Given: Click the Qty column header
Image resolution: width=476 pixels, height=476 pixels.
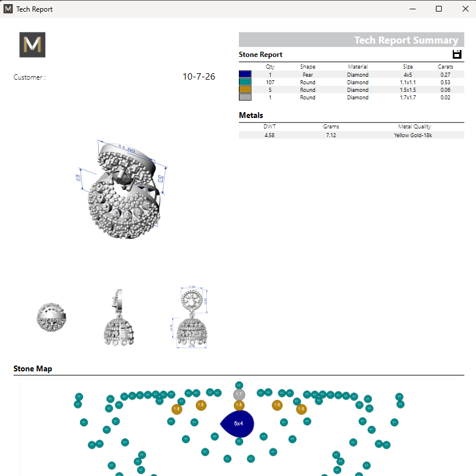Looking at the screenshot, I should coord(270,67).
